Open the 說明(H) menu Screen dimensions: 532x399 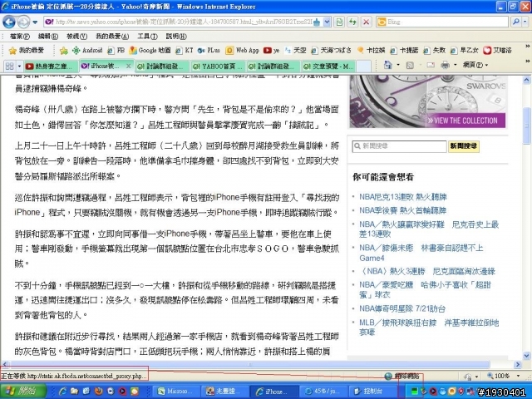(x=176, y=37)
